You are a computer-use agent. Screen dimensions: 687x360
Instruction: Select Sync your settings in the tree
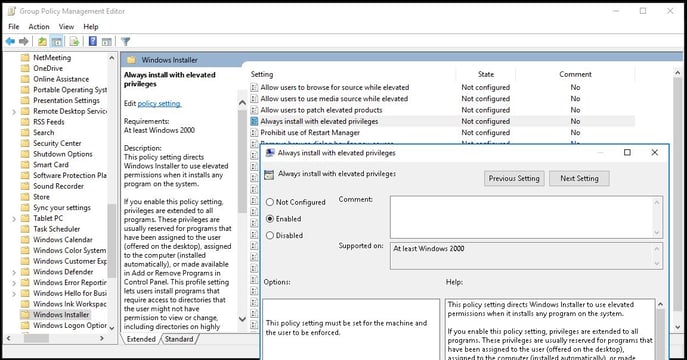(x=62, y=208)
